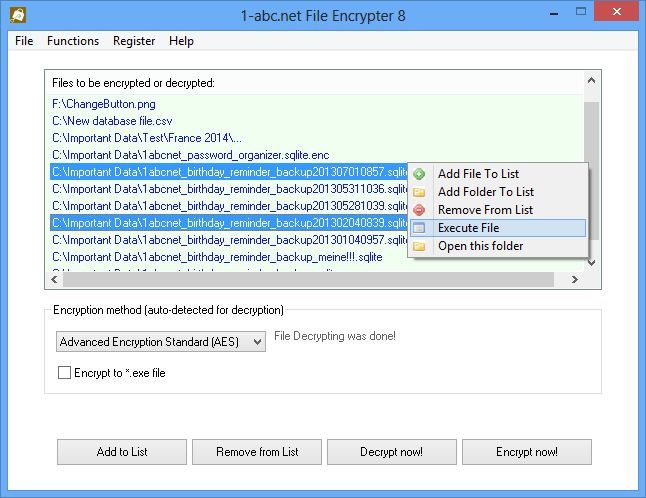646x498 pixels.
Task: Click the folder icon beside Open this folder
Action: [419, 246]
